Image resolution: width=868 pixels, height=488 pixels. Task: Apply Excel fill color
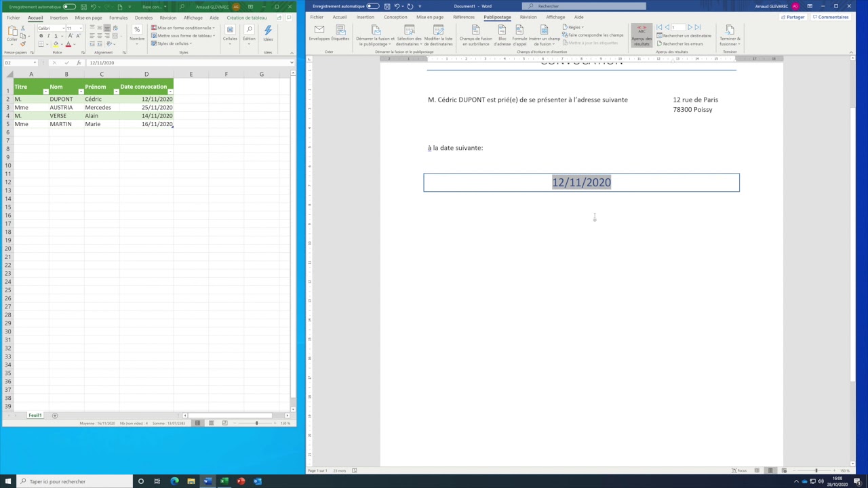[x=56, y=44]
